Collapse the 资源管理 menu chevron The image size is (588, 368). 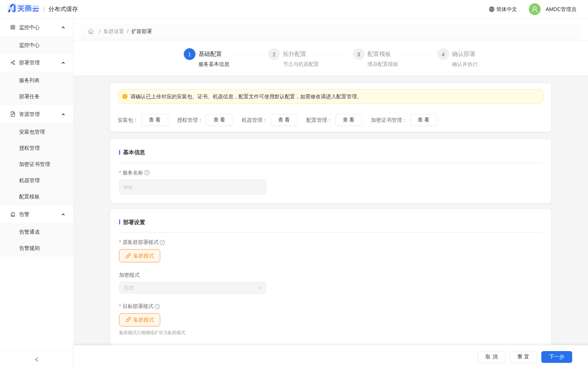point(63,114)
